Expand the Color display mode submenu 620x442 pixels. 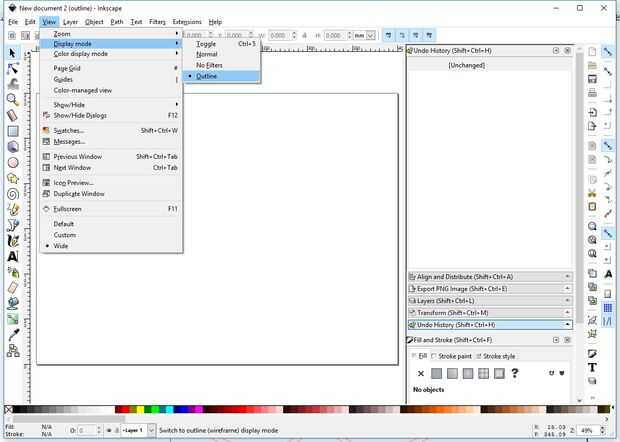tap(111, 54)
